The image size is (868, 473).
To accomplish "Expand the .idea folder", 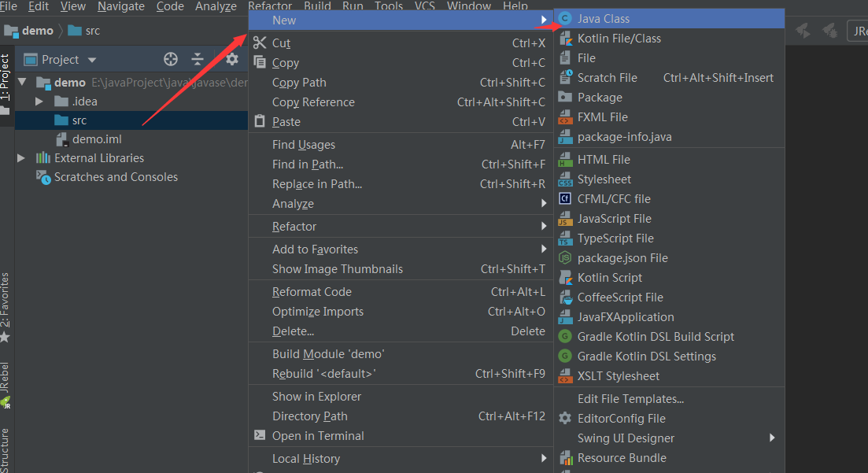I will 39,102.
